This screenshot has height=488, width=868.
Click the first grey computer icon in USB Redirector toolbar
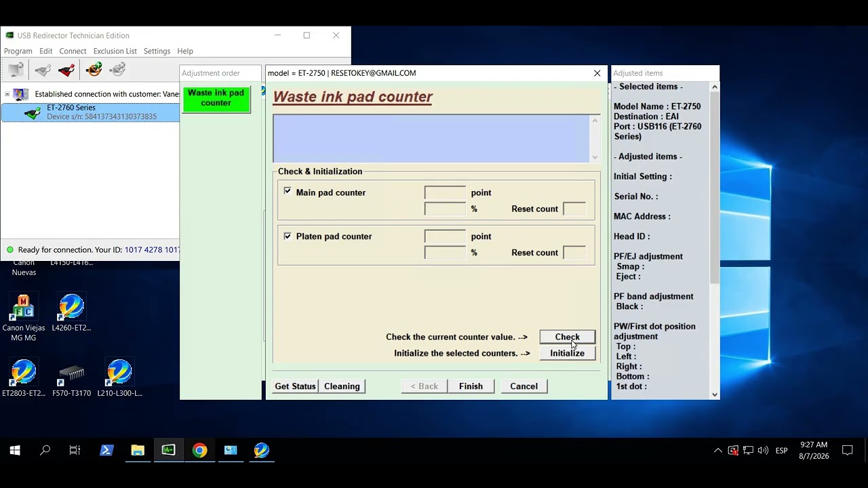click(16, 69)
